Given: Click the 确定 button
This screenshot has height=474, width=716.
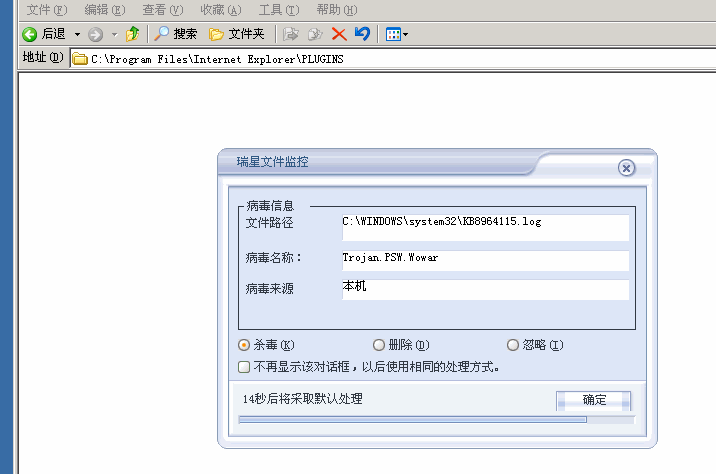Looking at the screenshot, I should click(594, 400).
